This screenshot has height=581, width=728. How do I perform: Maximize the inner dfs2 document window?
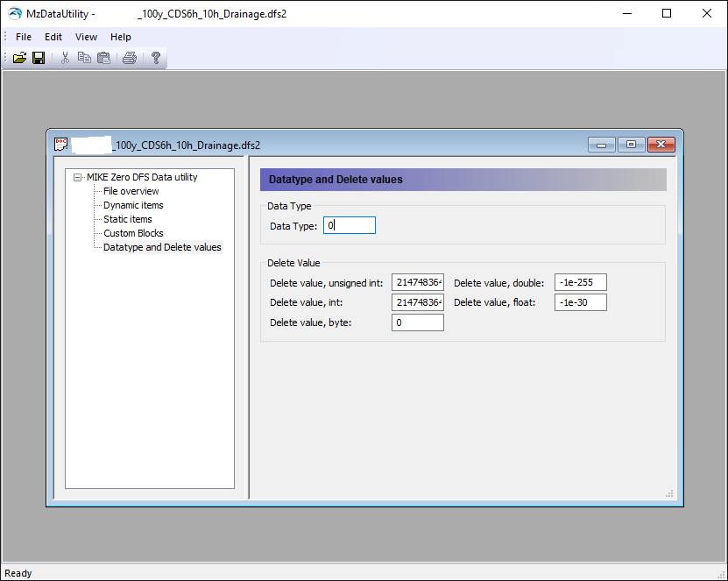pyautogui.click(x=631, y=145)
